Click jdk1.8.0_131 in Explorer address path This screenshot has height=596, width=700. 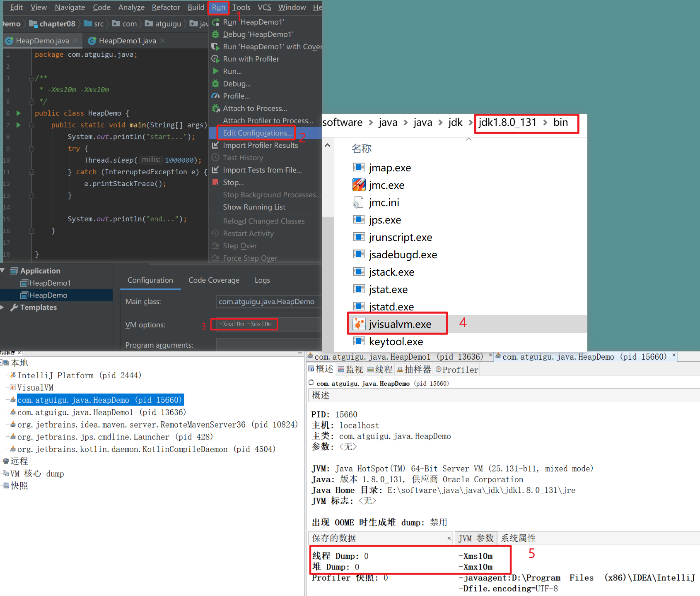coord(507,123)
